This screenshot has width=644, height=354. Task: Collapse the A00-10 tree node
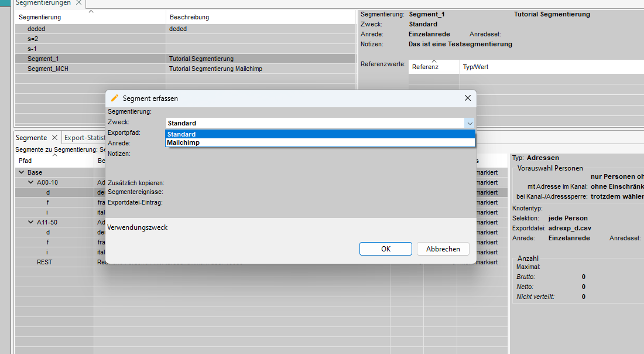click(31, 183)
